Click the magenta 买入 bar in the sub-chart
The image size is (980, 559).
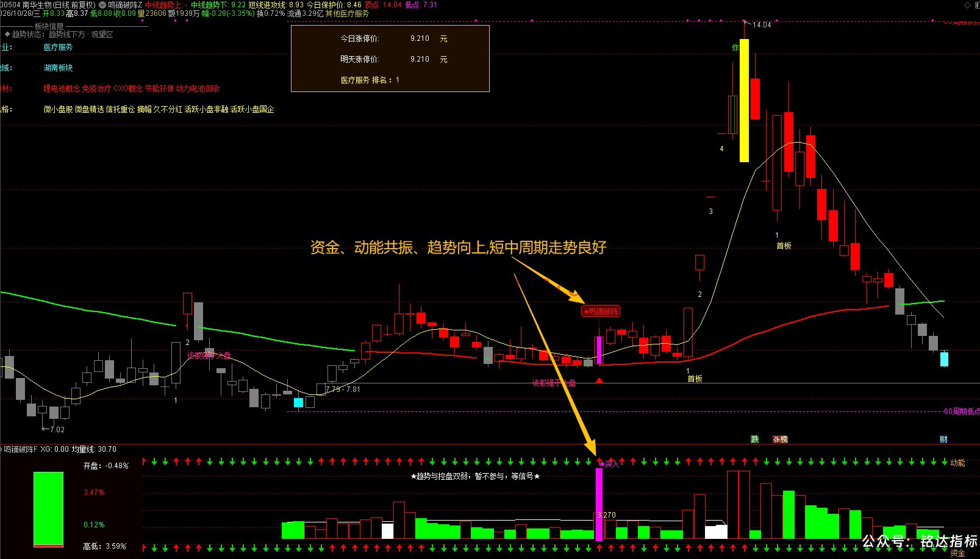[599, 504]
